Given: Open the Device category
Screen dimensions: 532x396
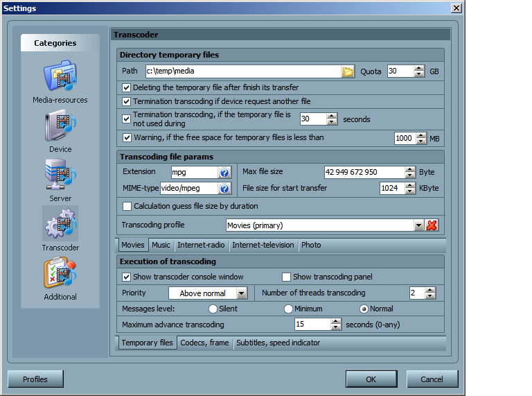Looking at the screenshot, I should (60, 131).
